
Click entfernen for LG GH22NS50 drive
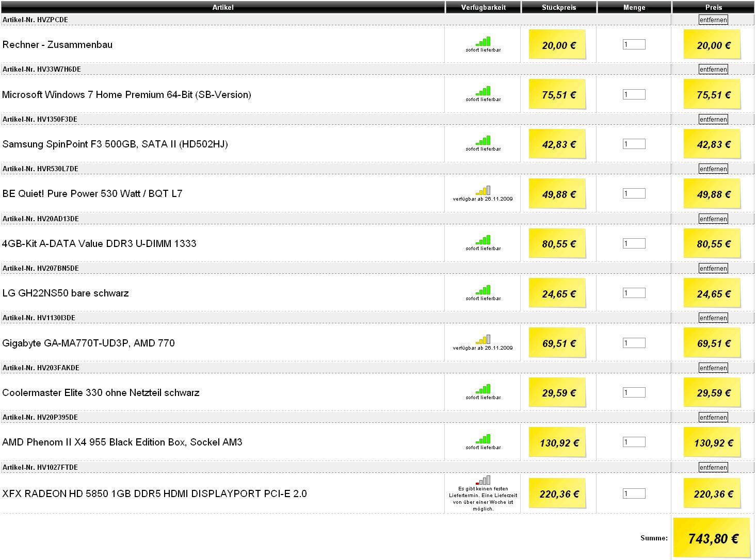click(x=713, y=268)
